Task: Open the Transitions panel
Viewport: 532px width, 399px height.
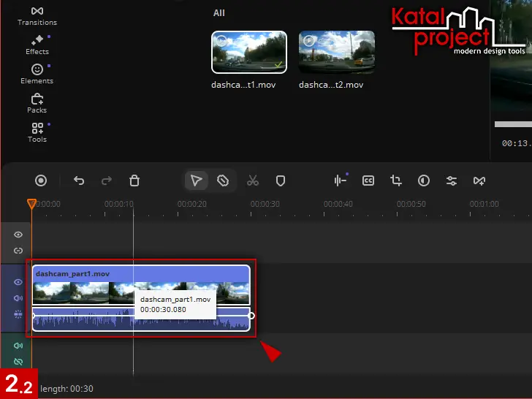Action: point(37,15)
